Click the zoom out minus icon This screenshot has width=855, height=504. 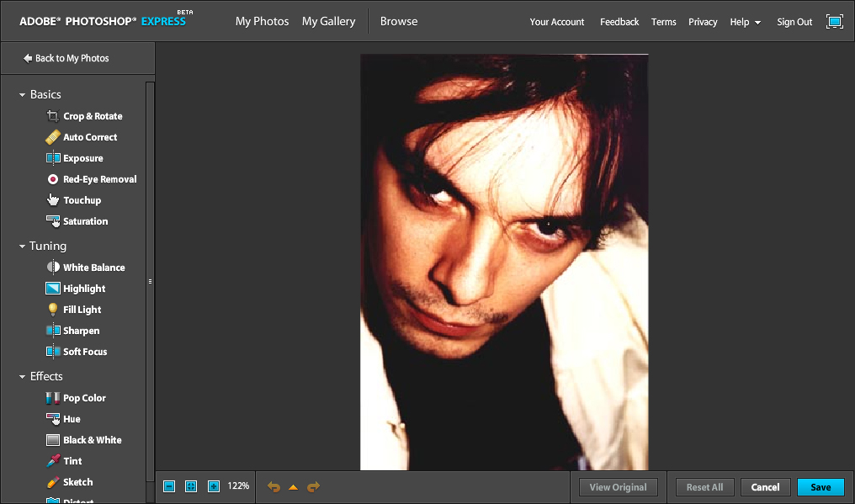click(169, 486)
